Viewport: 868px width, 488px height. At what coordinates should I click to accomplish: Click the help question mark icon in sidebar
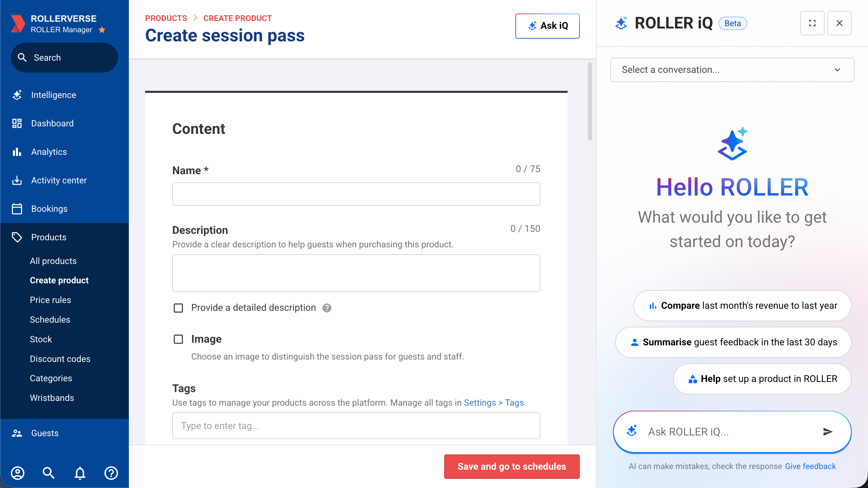(x=111, y=473)
